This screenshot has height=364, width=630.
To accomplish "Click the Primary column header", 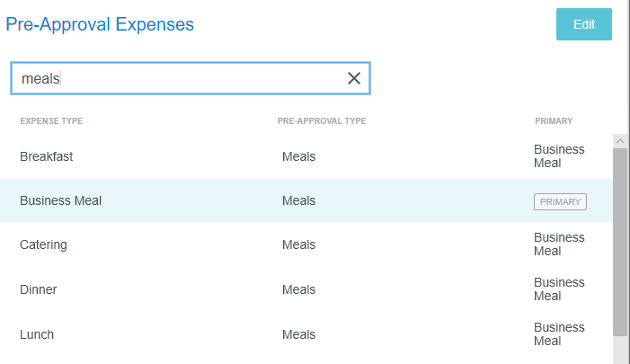I will [x=554, y=121].
